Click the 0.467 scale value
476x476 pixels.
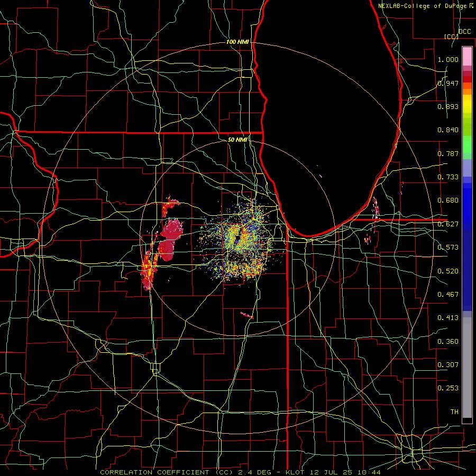tap(448, 295)
